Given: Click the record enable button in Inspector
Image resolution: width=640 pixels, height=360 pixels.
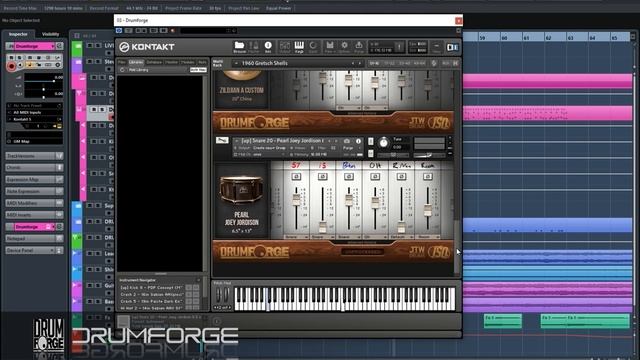Looking at the screenshot, I should pyautogui.click(x=11, y=66).
